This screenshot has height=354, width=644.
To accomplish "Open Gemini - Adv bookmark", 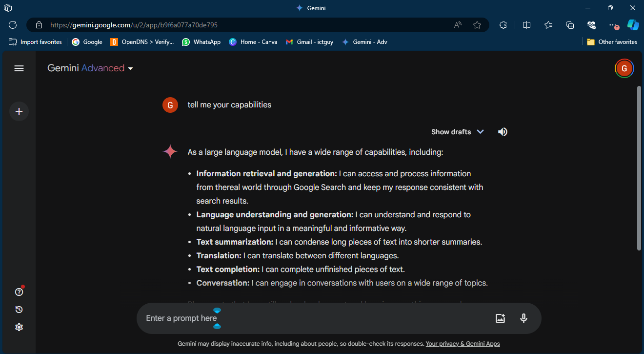I will (364, 42).
